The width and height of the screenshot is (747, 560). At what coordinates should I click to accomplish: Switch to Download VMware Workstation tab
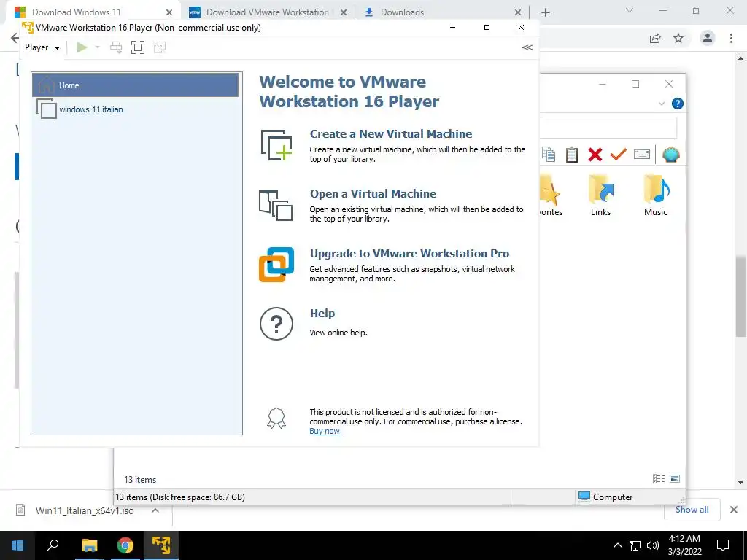click(x=267, y=12)
